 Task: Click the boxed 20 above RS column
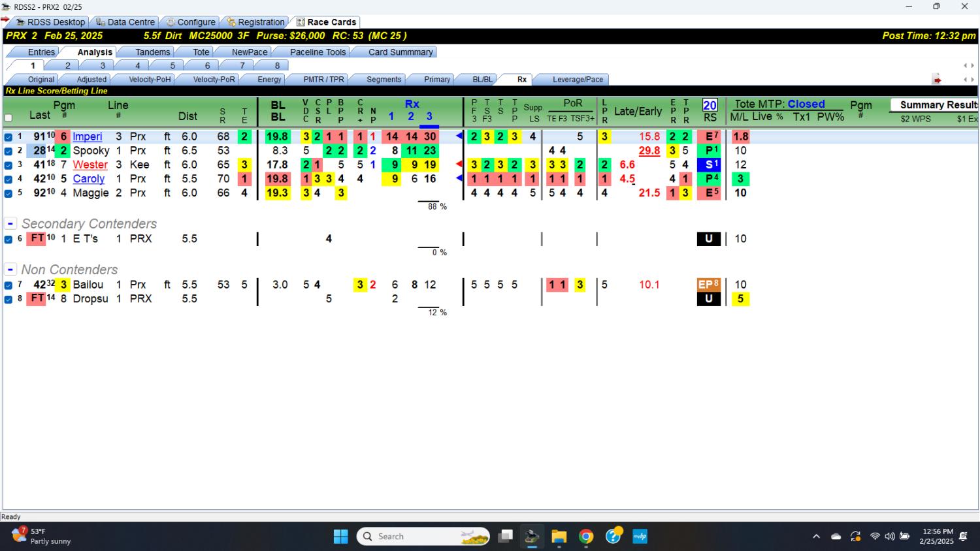click(710, 104)
